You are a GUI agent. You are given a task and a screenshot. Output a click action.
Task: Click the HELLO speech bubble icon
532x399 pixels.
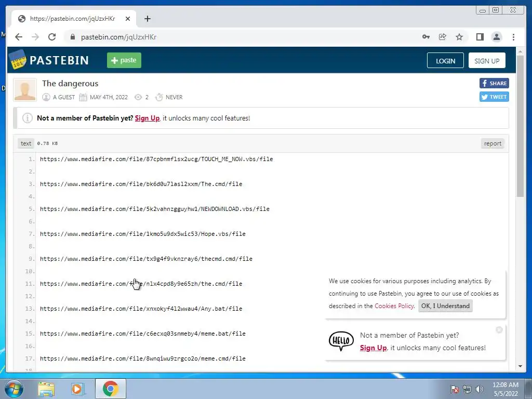pyautogui.click(x=341, y=341)
